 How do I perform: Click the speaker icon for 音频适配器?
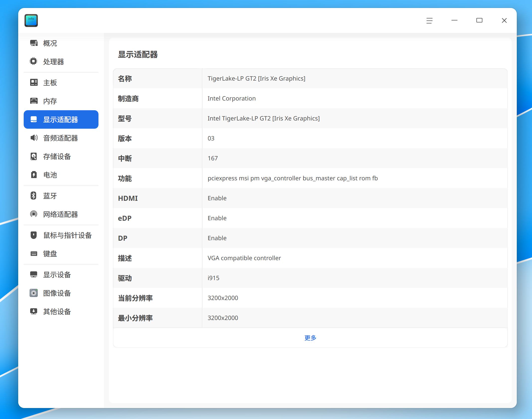(x=34, y=138)
